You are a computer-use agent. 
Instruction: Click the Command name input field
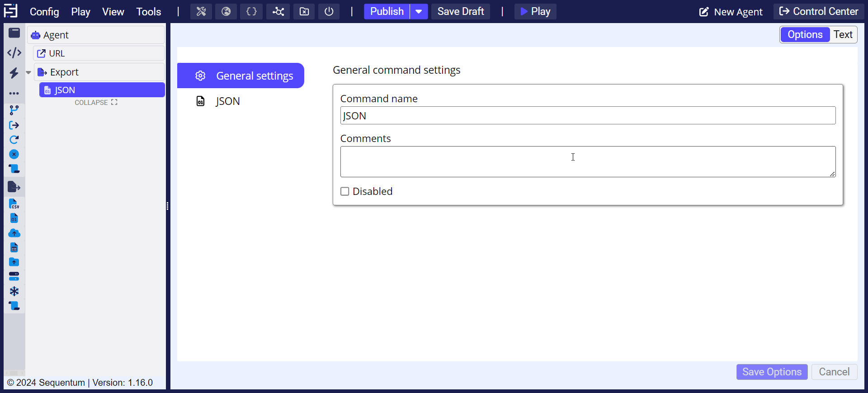[x=588, y=115]
